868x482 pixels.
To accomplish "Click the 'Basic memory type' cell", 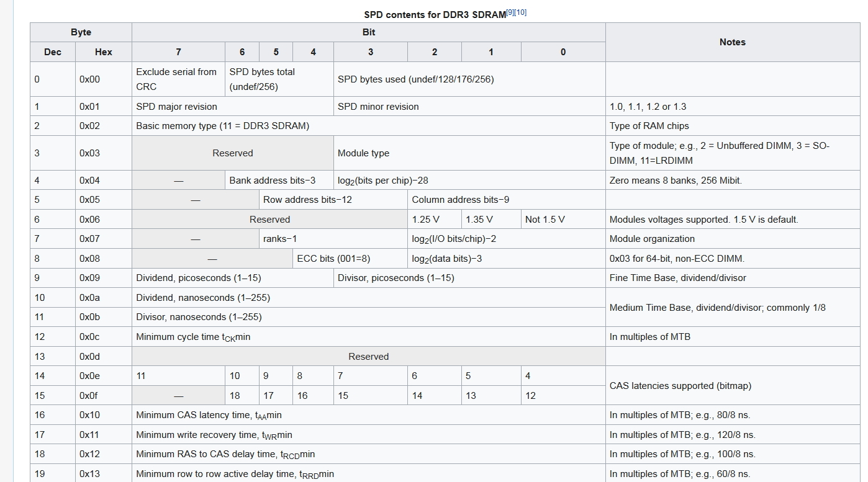I will tap(222, 126).
